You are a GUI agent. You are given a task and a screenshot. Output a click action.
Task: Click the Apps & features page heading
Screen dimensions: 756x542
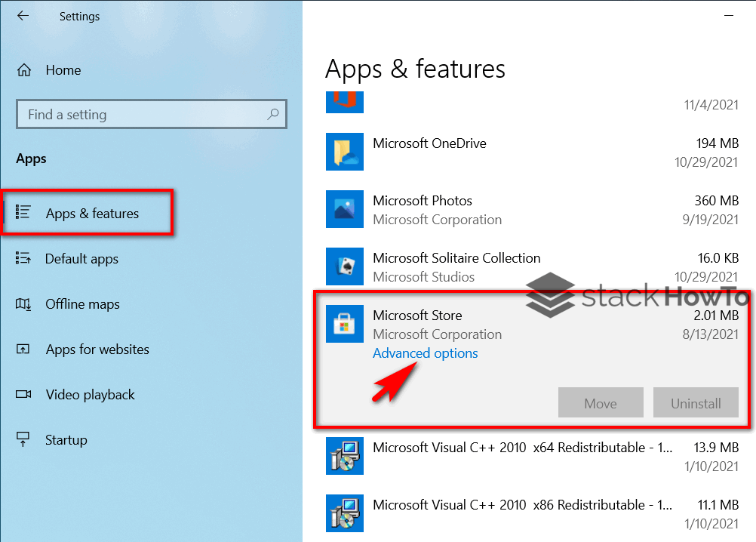coord(415,69)
